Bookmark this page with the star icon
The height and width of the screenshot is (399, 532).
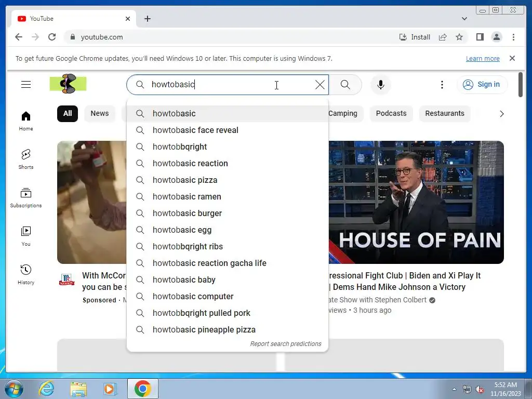[459, 37]
